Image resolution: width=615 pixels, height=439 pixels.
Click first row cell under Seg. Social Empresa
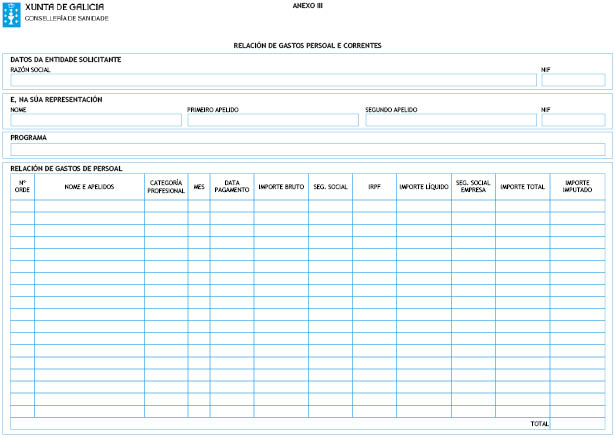(x=473, y=206)
